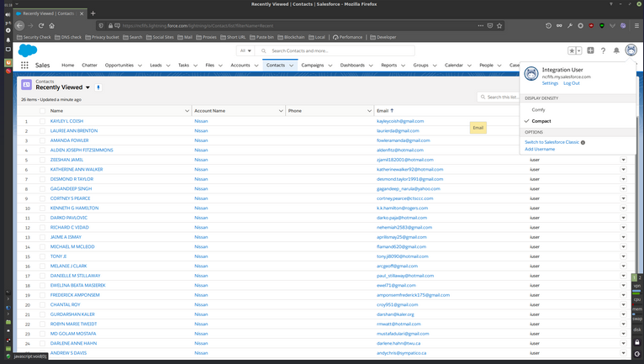Open the Favorites star icon
Viewport: 644px width, 364px height.
(572, 50)
